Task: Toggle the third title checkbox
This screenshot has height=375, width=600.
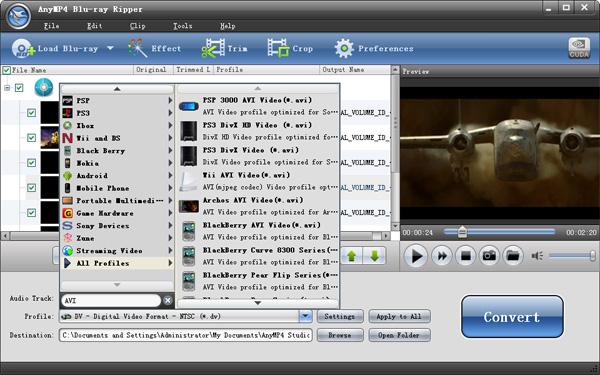Action: [31, 163]
